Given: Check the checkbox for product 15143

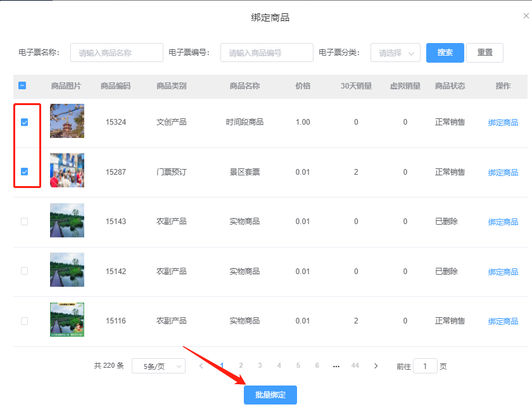Looking at the screenshot, I should click(24, 221).
